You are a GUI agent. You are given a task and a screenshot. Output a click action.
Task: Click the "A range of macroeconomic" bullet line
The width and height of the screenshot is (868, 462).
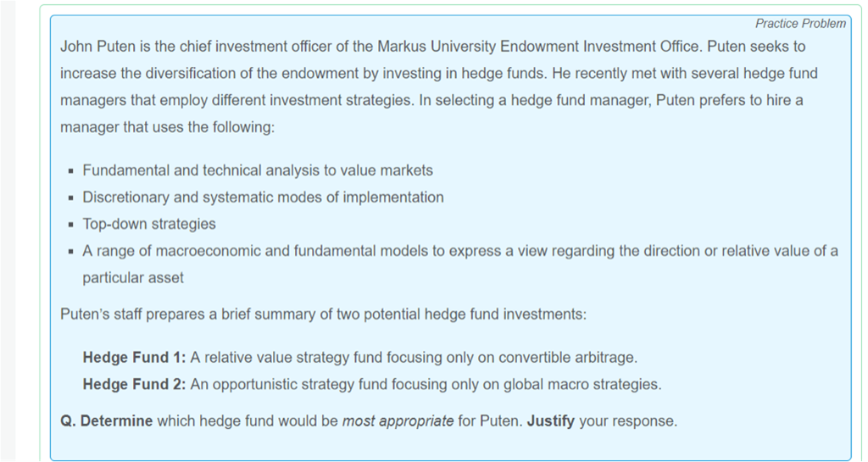tap(460, 251)
